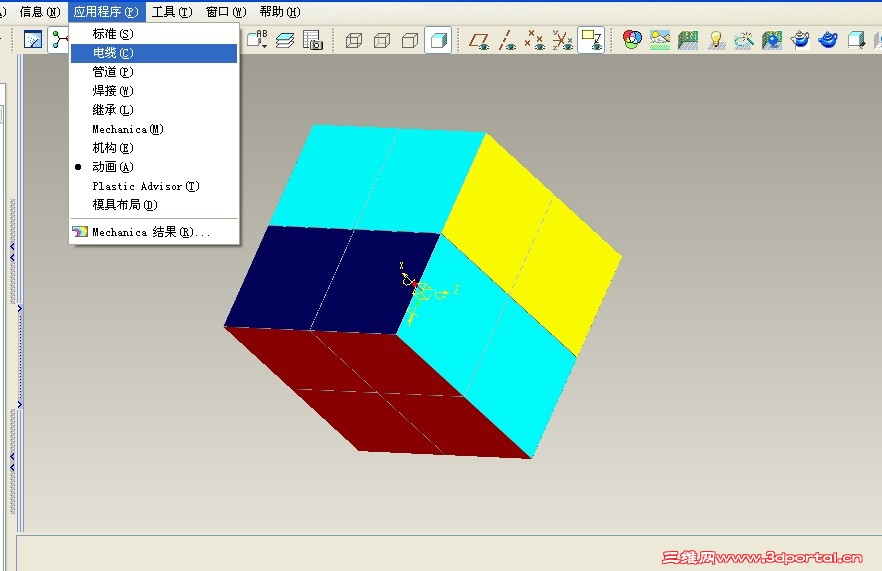
Task: Choose 电缆(C) menu entry
Action: 154,53
